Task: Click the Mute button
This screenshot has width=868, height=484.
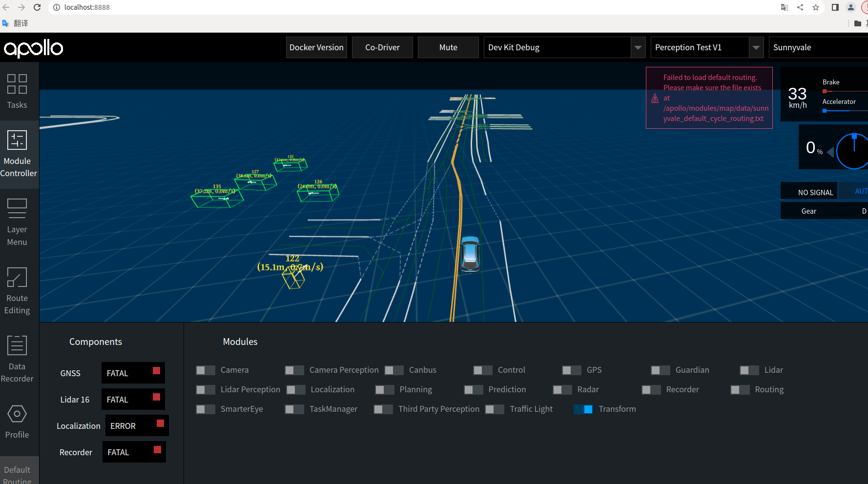Action: 448,47
